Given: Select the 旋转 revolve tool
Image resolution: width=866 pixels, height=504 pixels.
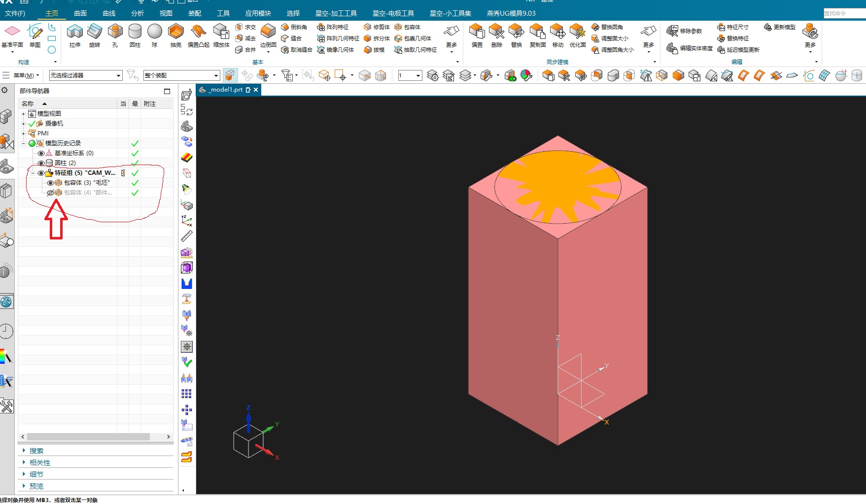Looking at the screenshot, I should click(x=95, y=35).
